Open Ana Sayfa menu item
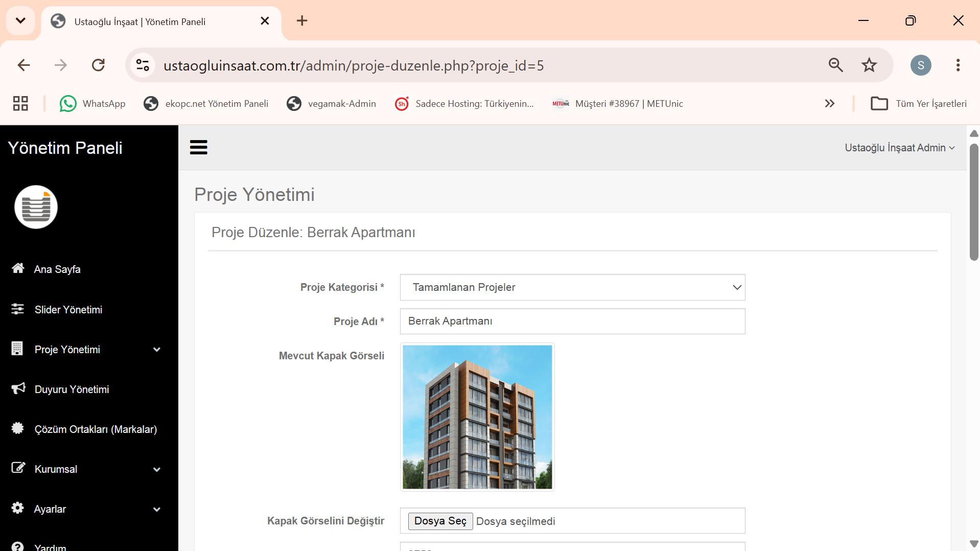Screen dimensions: 980x551 pyautogui.click(x=57, y=269)
